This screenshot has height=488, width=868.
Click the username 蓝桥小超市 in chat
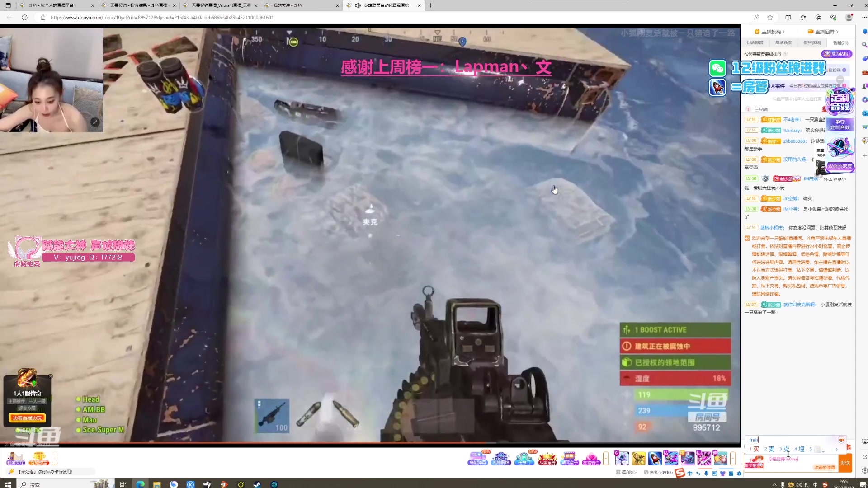coord(772,228)
